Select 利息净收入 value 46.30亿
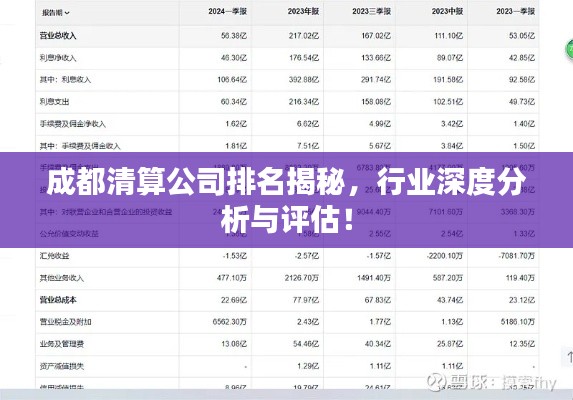The image size is (573, 400). tap(234, 58)
